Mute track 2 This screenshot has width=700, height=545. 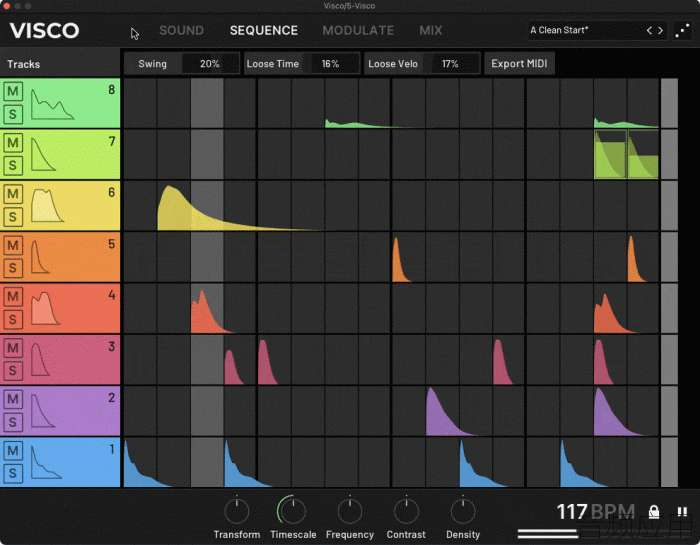13,399
